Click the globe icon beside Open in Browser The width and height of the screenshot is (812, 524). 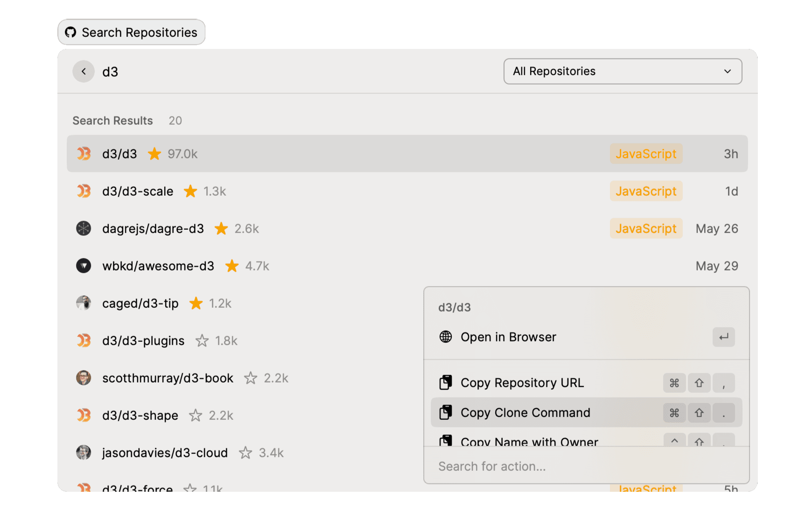coord(446,337)
